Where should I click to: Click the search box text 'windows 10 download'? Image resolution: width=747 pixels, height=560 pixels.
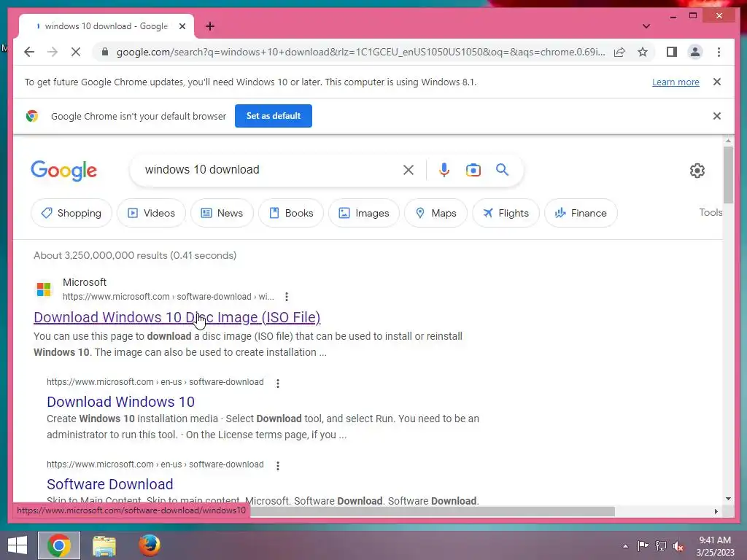tap(202, 169)
